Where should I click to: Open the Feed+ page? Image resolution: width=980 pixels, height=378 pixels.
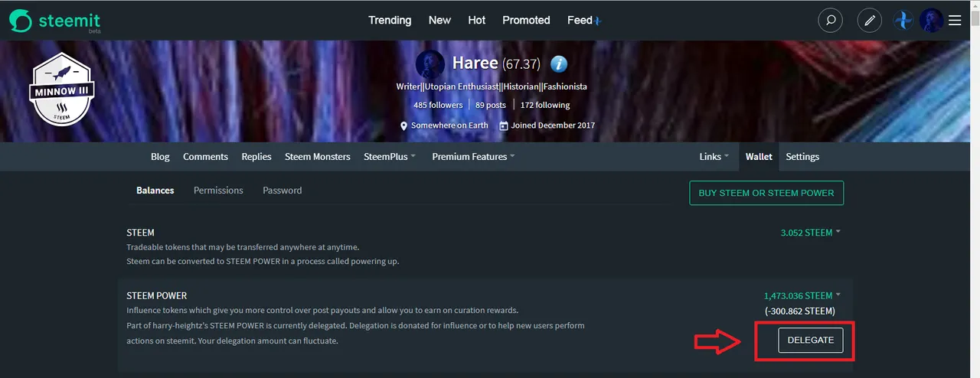pos(584,21)
